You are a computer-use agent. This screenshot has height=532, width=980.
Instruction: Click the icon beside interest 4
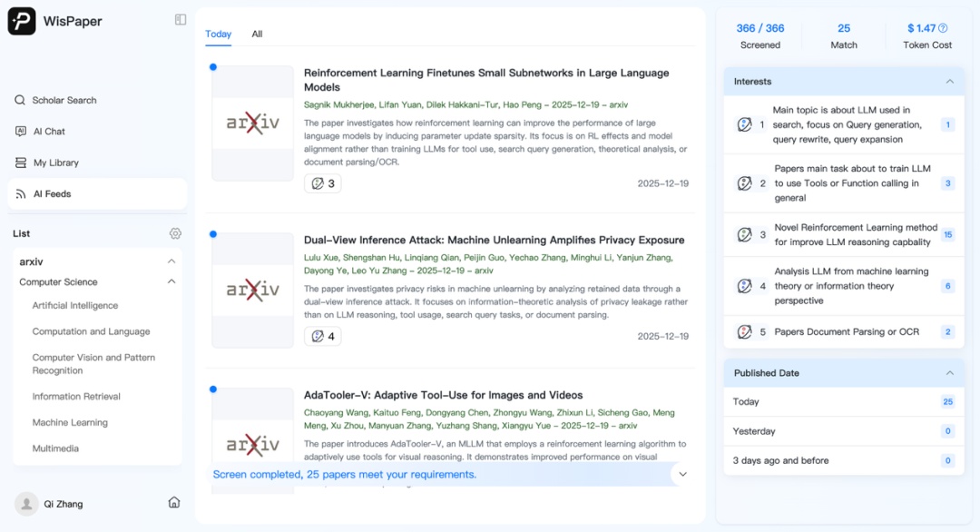point(744,286)
